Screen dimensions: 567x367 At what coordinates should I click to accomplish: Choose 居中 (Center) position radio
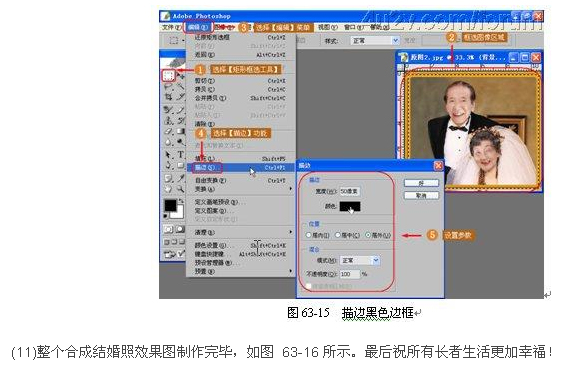click(x=338, y=235)
